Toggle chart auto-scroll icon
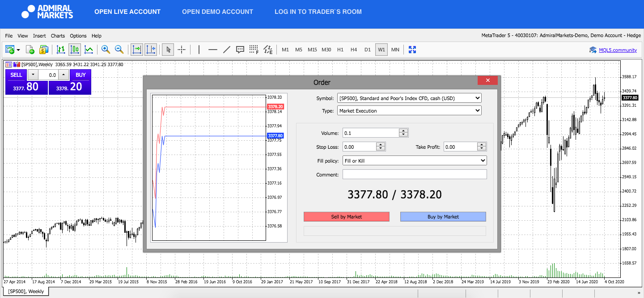The height and width of the screenshot is (298, 644). click(x=137, y=49)
